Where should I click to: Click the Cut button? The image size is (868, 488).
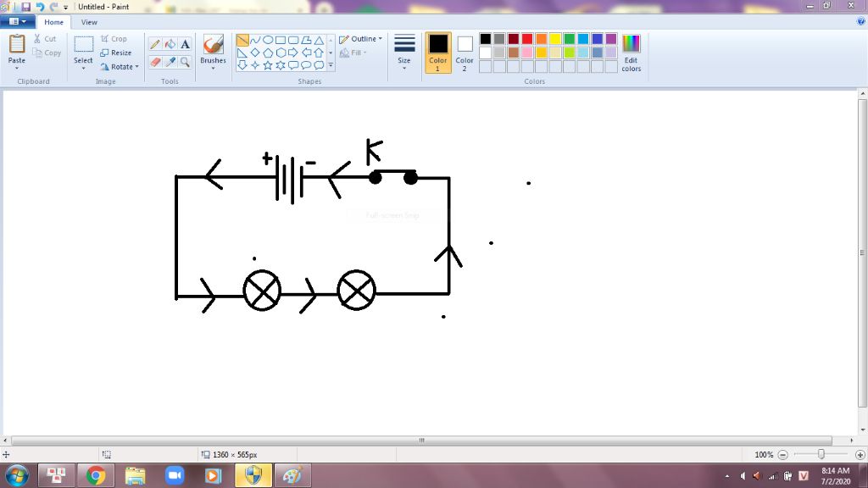45,39
